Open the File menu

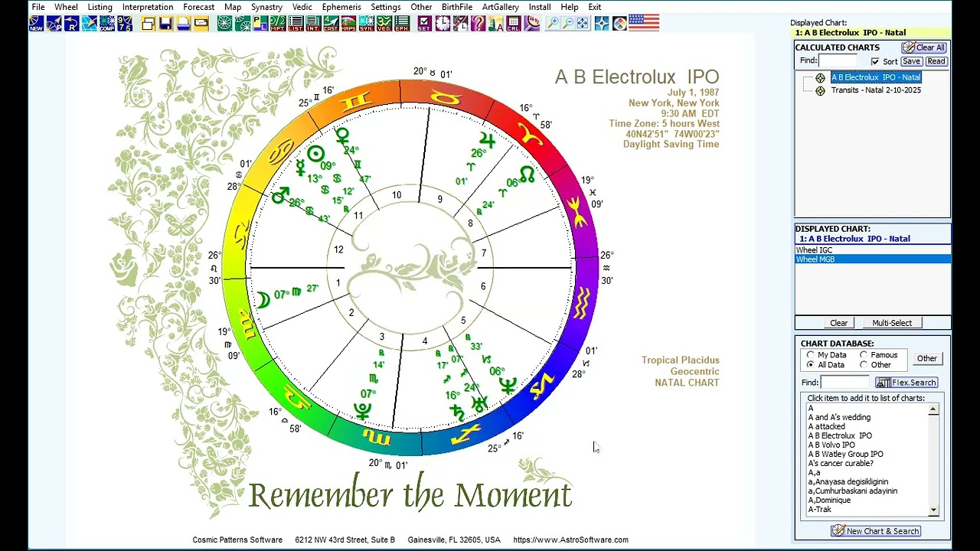pos(38,7)
